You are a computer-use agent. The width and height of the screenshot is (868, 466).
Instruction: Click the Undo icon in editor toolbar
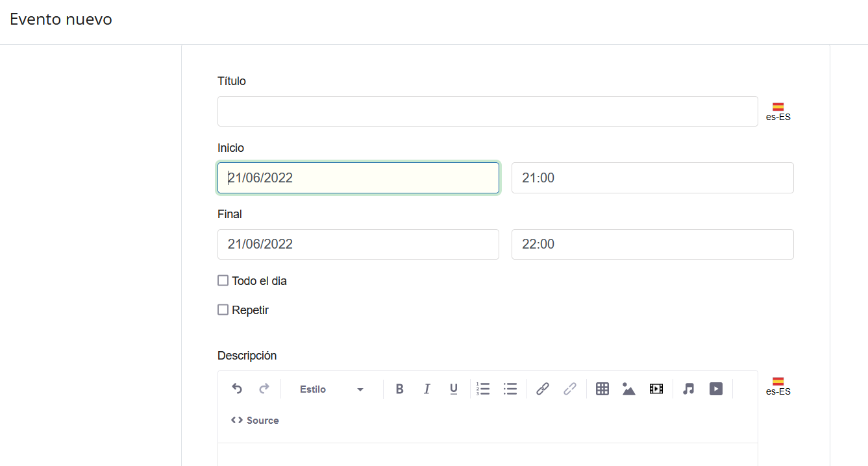coord(237,389)
